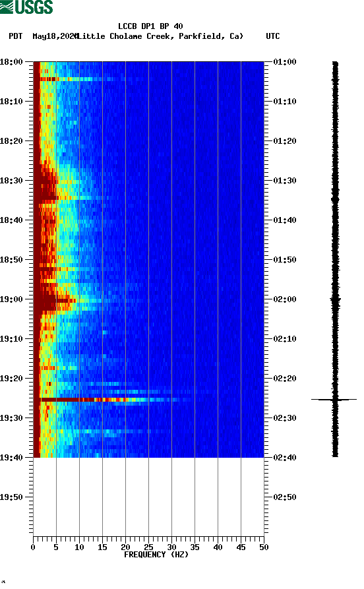Image resolution: width=364 pixels, height=589 pixels.
Task: Click the large seismogram spike near 02:25 UTC
Action: (x=334, y=399)
